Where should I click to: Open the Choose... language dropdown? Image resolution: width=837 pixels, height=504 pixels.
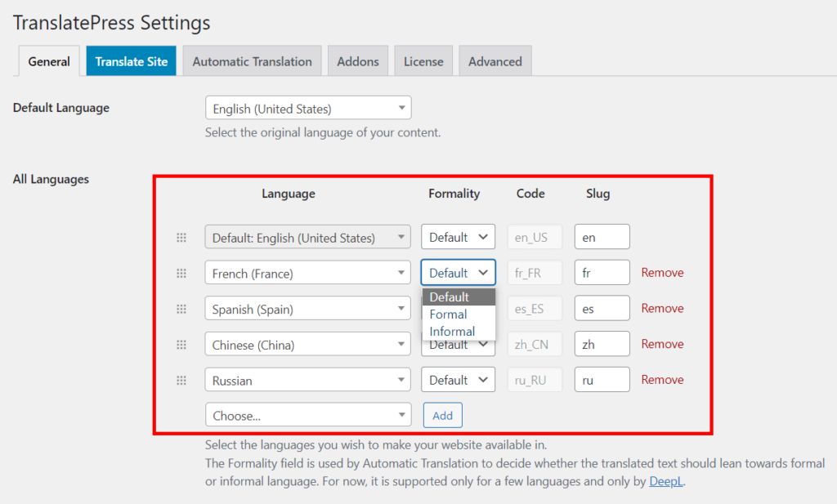click(x=307, y=414)
